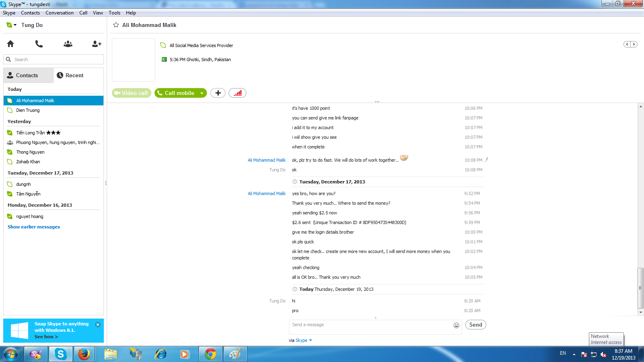
Task: Click the handshake emoticon in chat
Action: pos(404,158)
